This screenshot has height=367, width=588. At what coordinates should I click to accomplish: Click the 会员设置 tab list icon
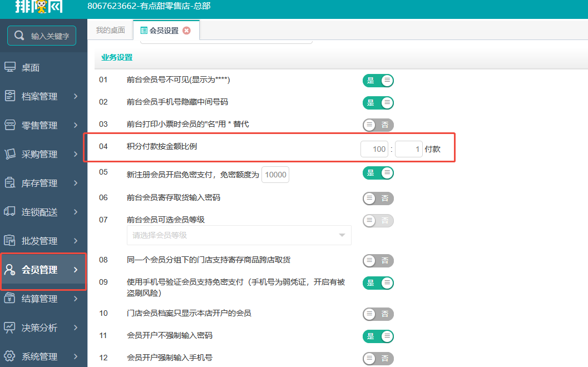(x=144, y=31)
